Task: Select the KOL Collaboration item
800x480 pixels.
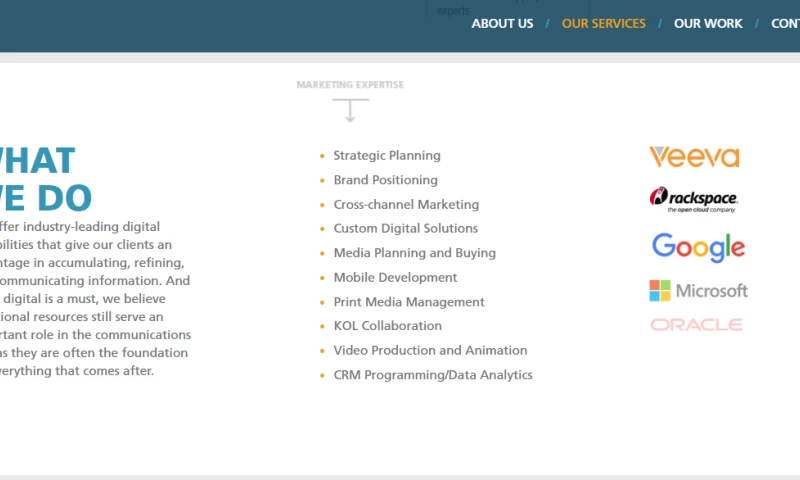Action: (x=387, y=326)
